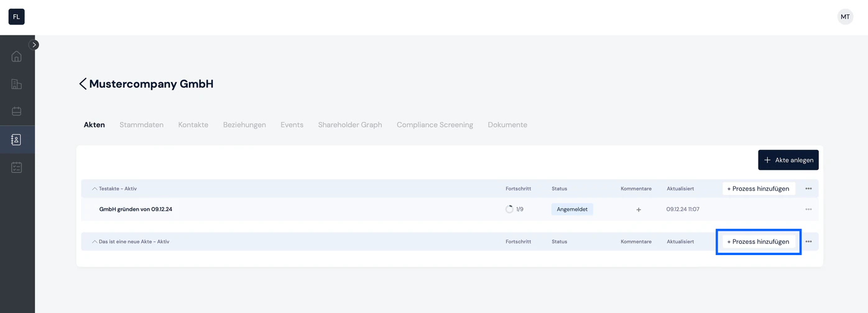Go back using arrow beside Mustercompany GmbH
Image resolution: width=868 pixels, height=313 pixels.
tap(83, 84)
